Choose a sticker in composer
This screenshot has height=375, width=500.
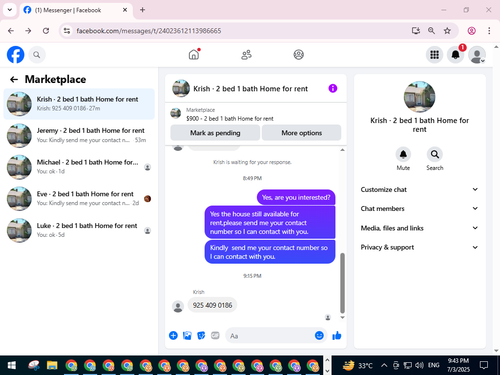pyautogui.click(x=201, y=335)
